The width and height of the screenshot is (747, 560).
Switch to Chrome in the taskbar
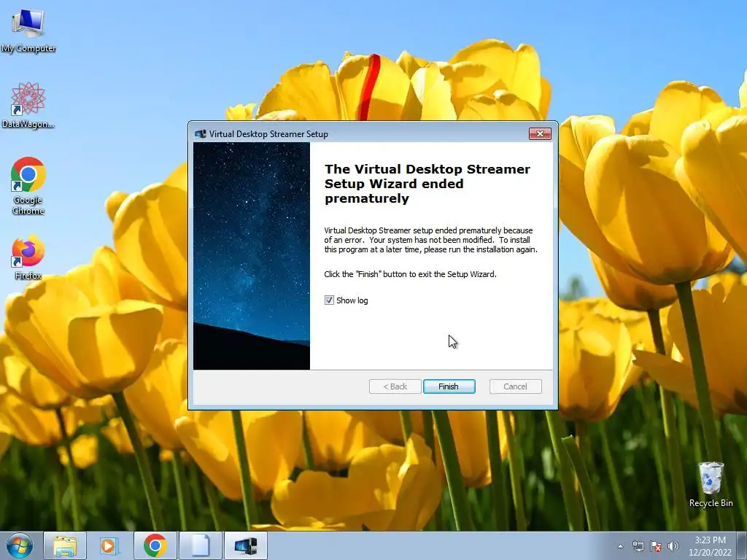(155, 545)
